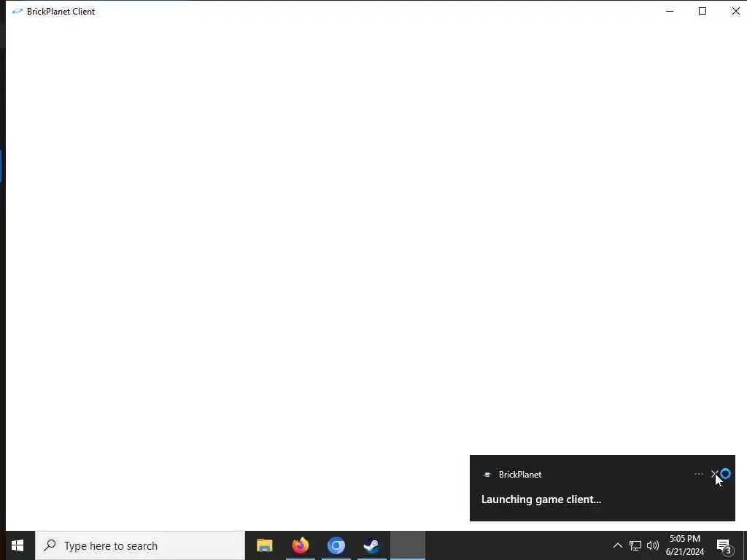This screenshot has width=747, height=560.
Task: Open Chromium browser from taskbar
Action: coord(336,545)
